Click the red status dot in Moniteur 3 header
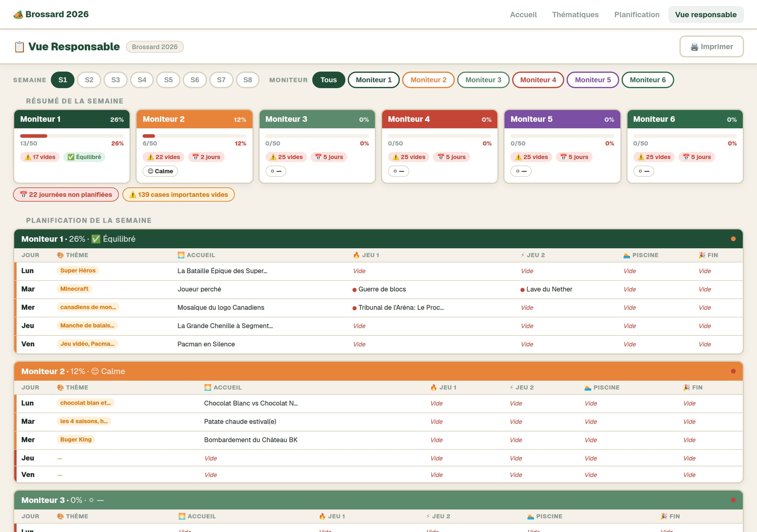 pyautogui.click(x=733, y=500)
